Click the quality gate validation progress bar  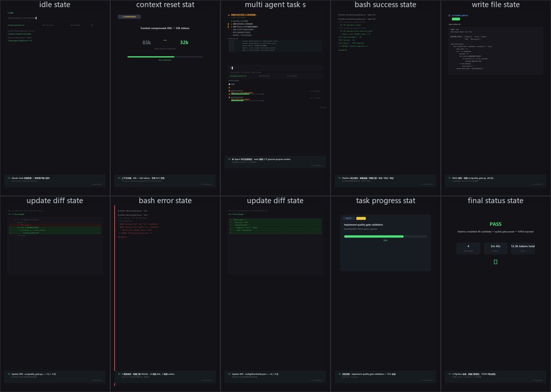tap(385, 237)
